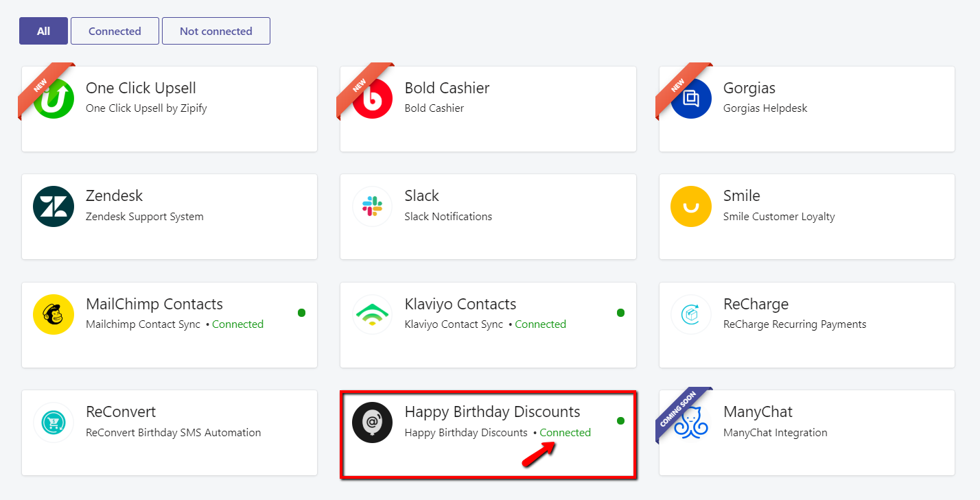Viewport: 980px width, 500px height.
Task: Click COMING SOON ribbon on ManyChat card
Action: point(680,411)
